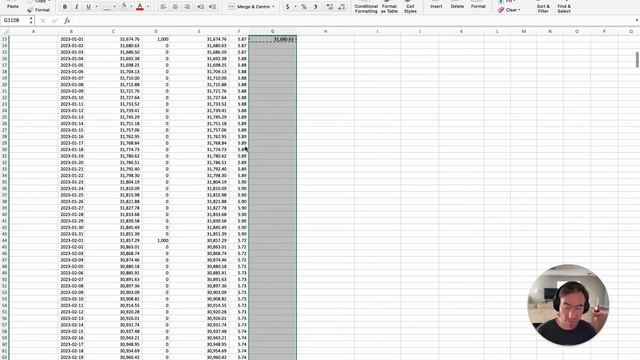Click the 1,000 value in row 13
The width and height of the screenshot is (640, 360).
pos(162,39)
